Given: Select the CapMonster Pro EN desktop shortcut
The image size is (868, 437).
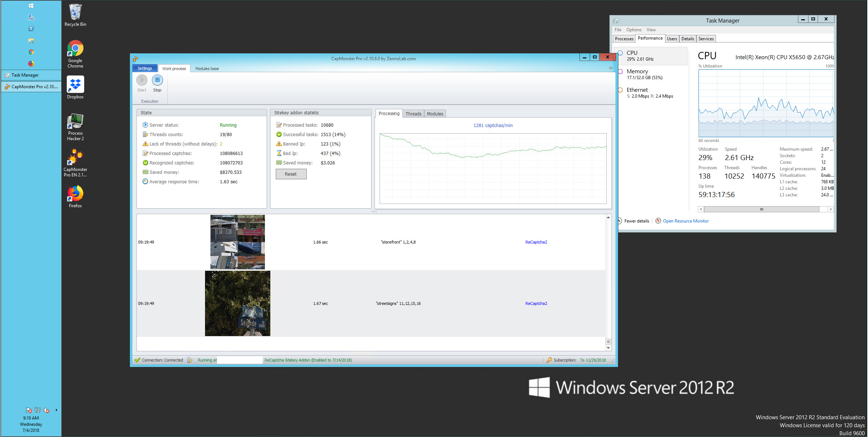Looking at the screenshot, I should [75, 163].
